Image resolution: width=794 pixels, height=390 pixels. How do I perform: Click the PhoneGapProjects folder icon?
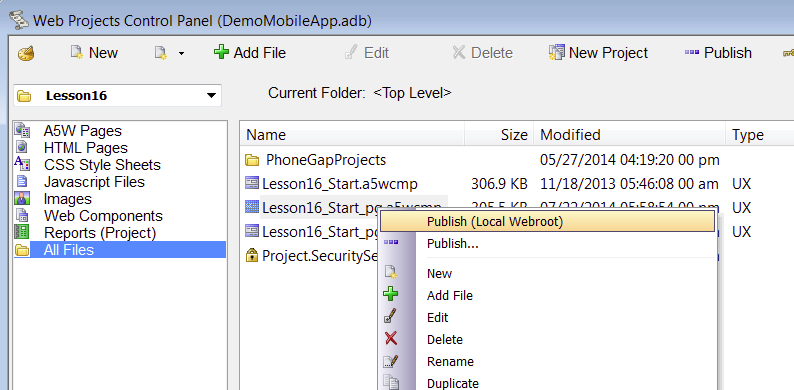[252, 161]
